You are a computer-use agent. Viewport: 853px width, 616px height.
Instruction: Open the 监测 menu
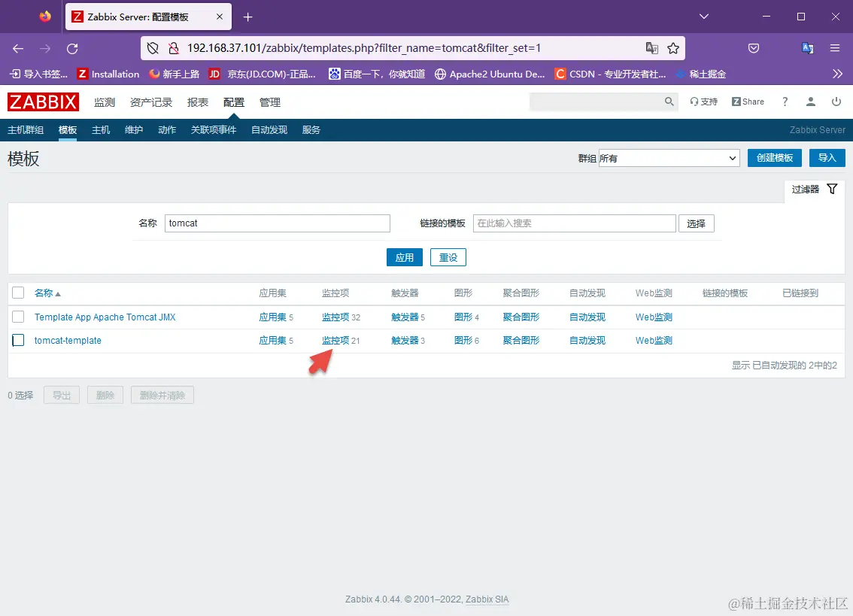(105, 102)
